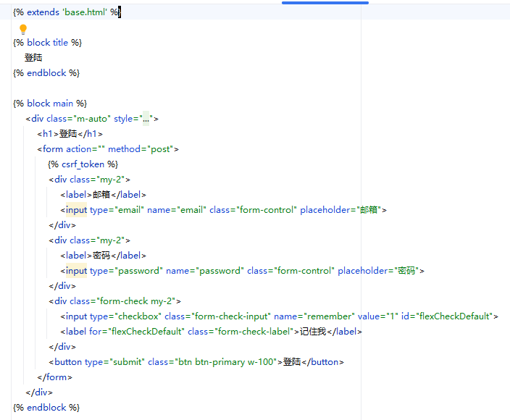Click the horizontal scrollbar at top
Screen dimensions: 510x420
pyautogui.click(x=325, y=3)
